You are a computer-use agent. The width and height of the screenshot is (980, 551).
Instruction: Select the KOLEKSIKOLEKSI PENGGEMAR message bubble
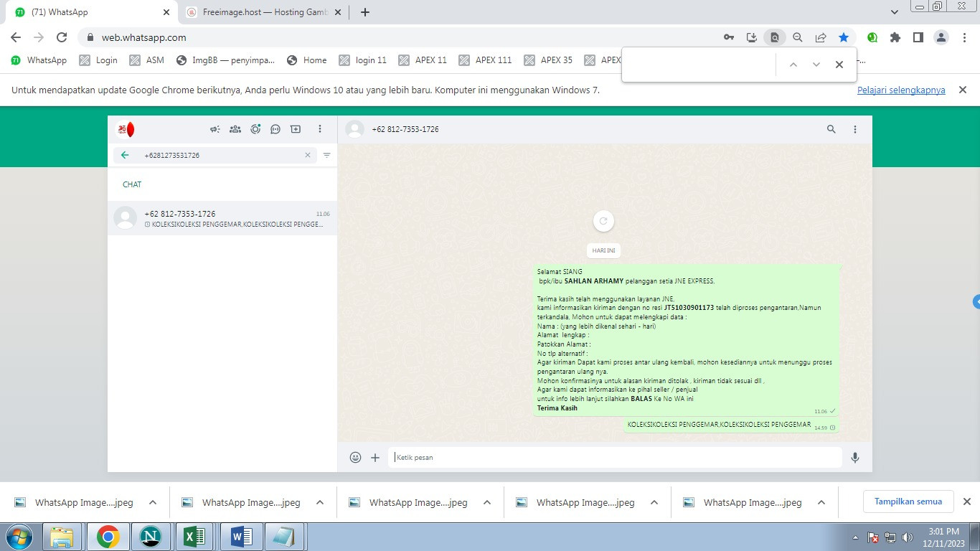(x=730, y=425)
